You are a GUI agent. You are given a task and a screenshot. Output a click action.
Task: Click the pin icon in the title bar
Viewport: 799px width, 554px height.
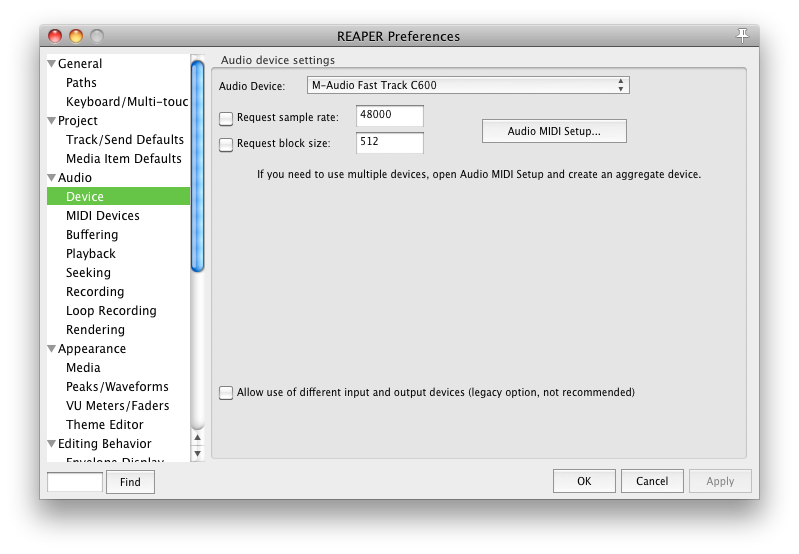point(742,36)
